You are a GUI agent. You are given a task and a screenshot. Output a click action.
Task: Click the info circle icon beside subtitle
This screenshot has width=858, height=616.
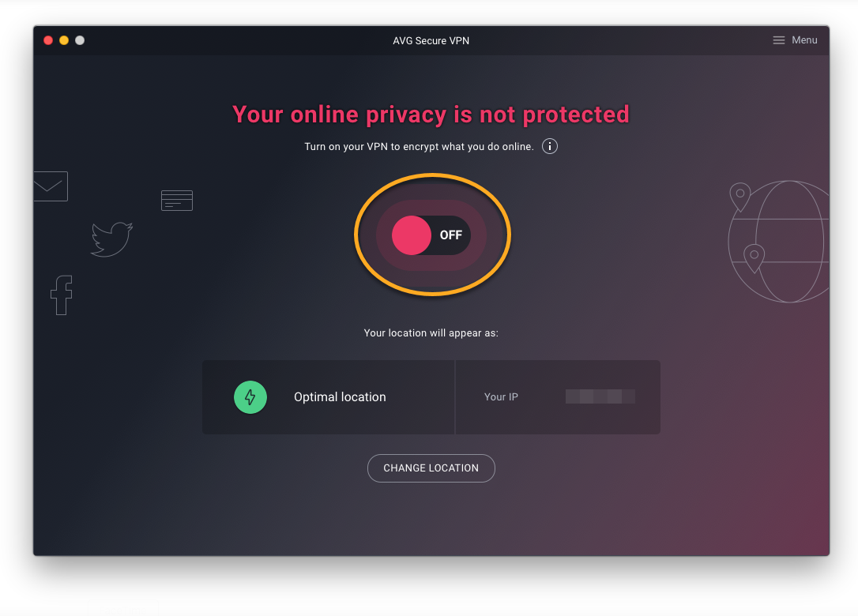pyautogui.click(x=549, y=146)
